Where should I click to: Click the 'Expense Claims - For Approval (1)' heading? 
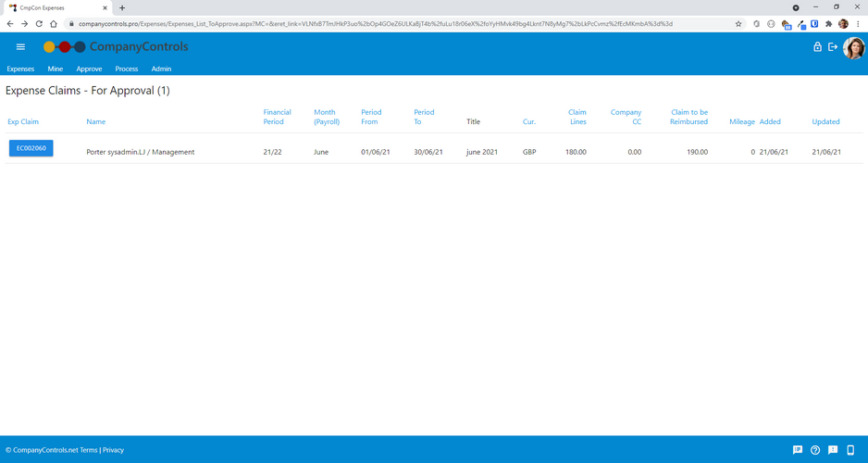tap(88, 91)
